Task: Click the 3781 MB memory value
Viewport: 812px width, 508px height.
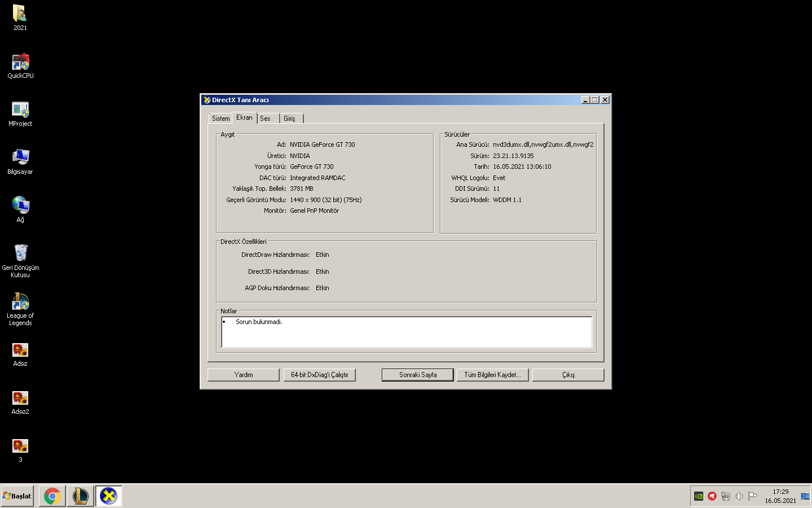Action: (x=302, y=189)
